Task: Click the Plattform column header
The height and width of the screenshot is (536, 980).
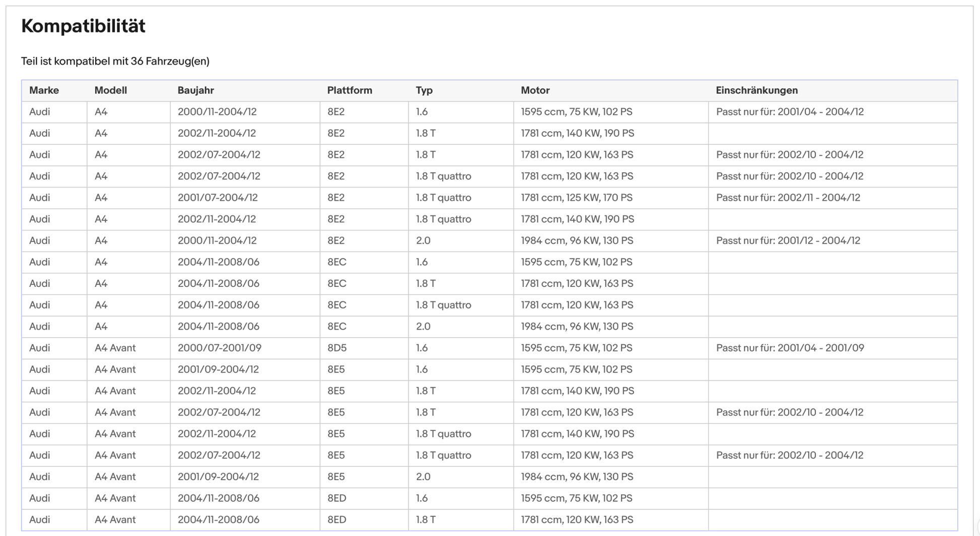Action: pos(349,91)
